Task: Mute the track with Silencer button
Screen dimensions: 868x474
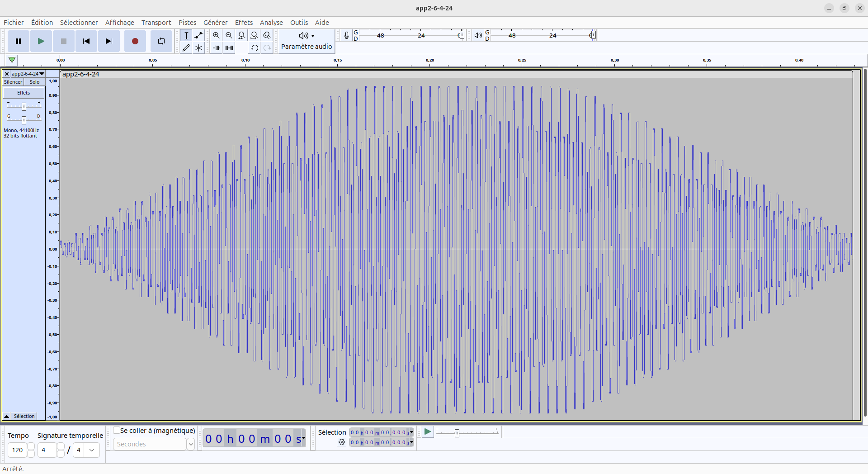Action: pyautogui.click(x=13, y=82)
